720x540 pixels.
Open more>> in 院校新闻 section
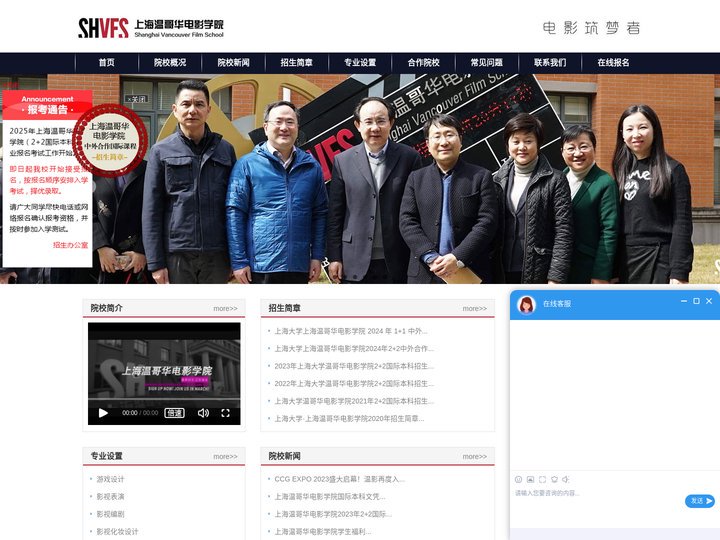[475, 456]
